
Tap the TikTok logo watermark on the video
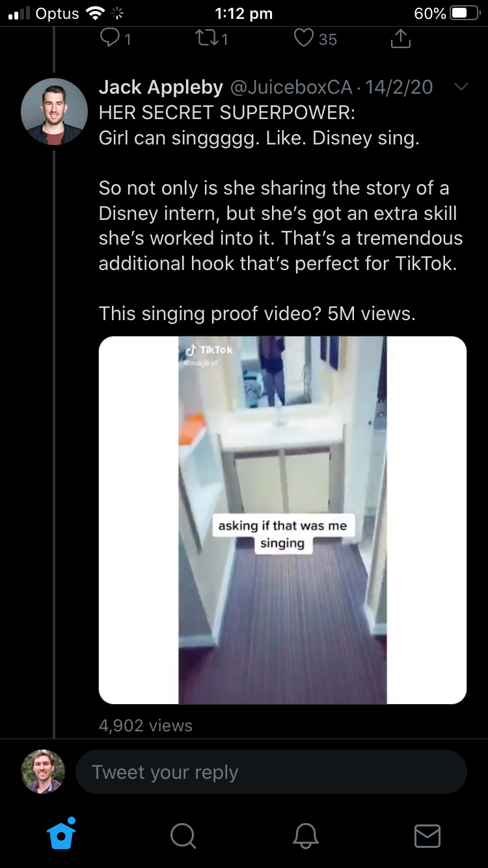point(208,350)
